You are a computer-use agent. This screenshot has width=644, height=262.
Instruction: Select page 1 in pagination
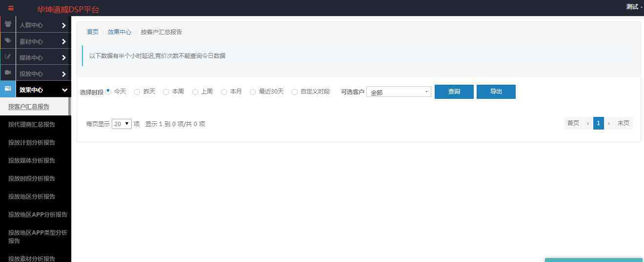(x=599, y=123)
